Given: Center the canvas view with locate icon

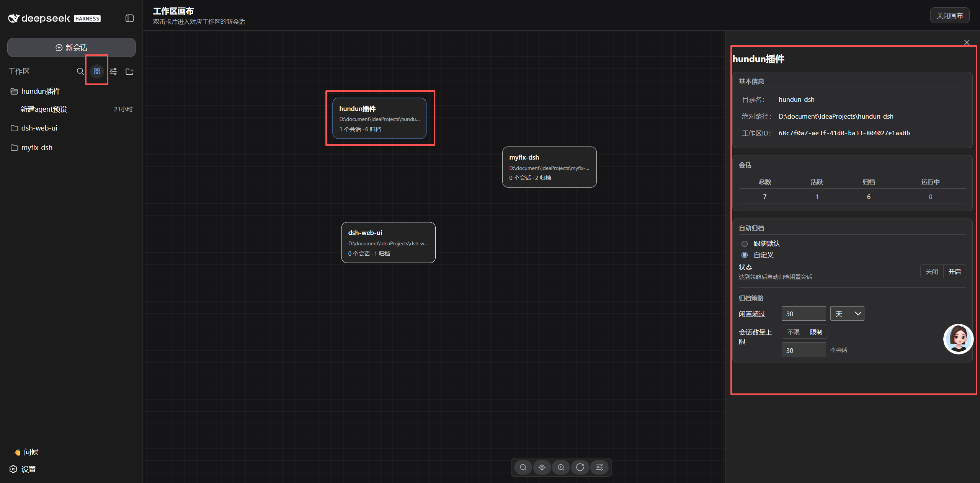Looking at the screenshot, I should coord(542,467).
